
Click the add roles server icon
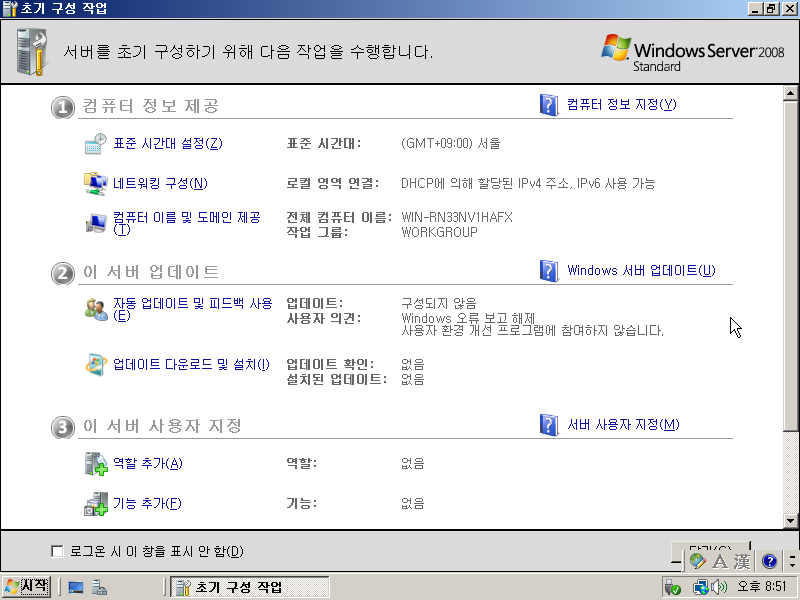[x=96, y=463]
